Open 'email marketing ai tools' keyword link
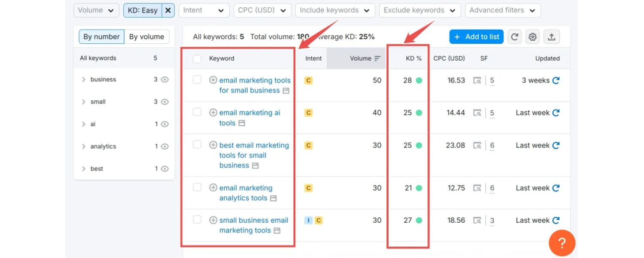This screenshot has width=644, height=258. [x=249, y=118]
